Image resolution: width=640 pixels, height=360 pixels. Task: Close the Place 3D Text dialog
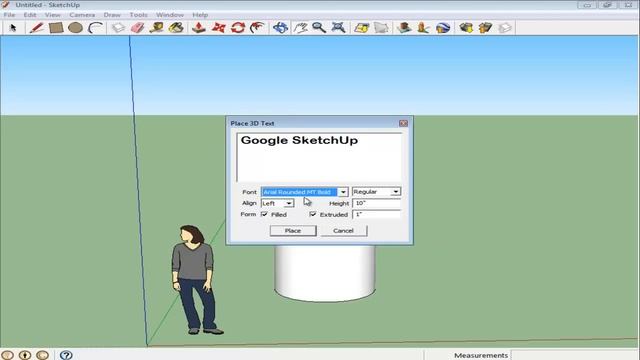point(403,123)
